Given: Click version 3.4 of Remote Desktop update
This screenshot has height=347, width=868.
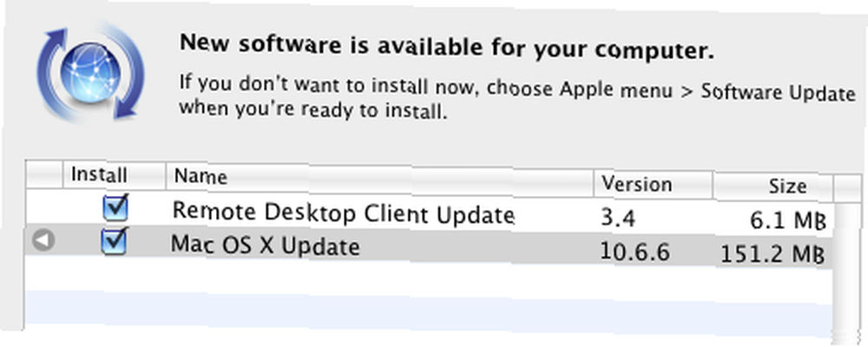Looking at the screenshot, I should pyautogui.click(x=618, y=219).
